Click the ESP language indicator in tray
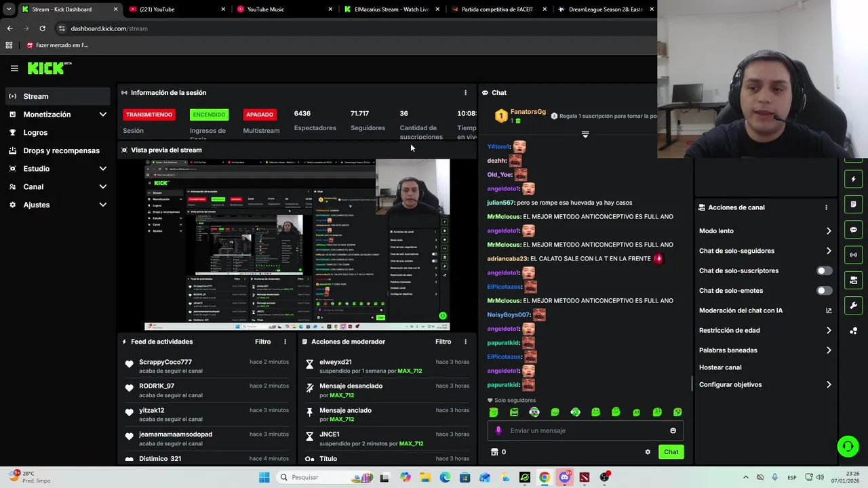 (791, 478)
